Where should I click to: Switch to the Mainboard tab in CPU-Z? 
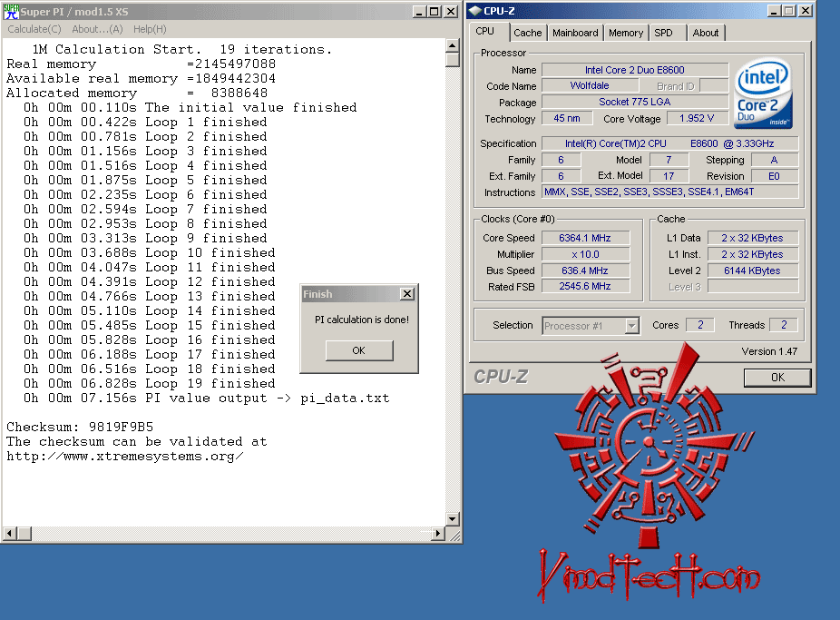coord(575,33)
